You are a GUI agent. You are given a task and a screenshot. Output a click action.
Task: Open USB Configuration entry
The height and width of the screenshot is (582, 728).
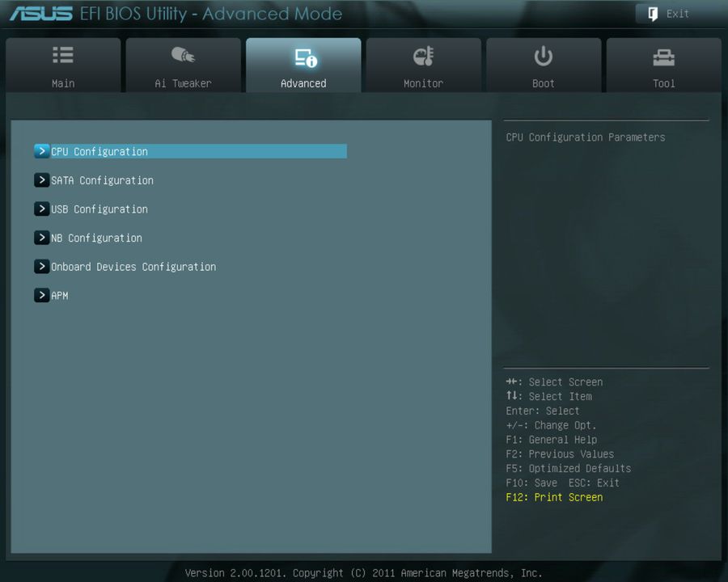99,209
